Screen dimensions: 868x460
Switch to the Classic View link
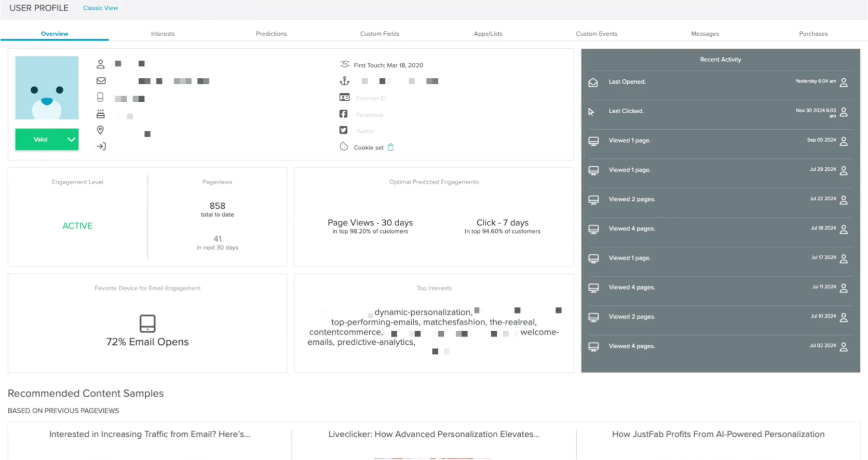[100, 8]
